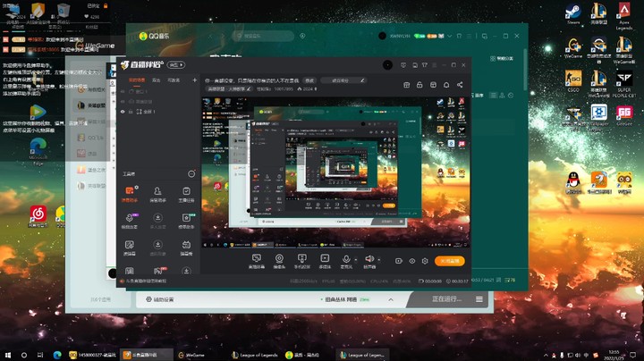Open the WeGame running-status hamburger menu
The height and width of the screenshot is (361, 644).
pyautogui.click(x=479, y=299)
